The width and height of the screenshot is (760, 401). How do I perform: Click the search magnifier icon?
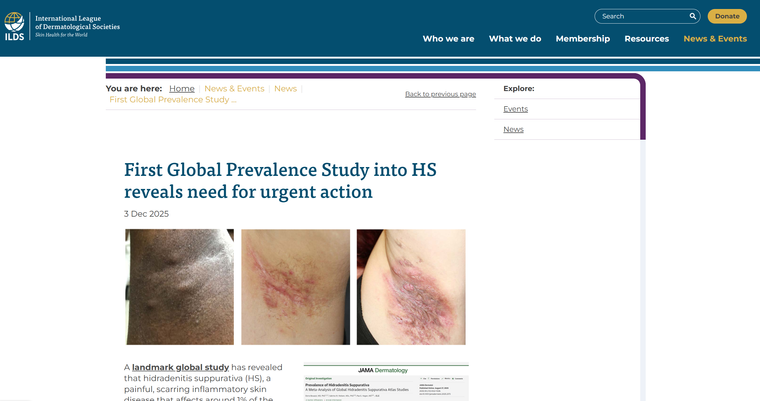tap(693, 16)
